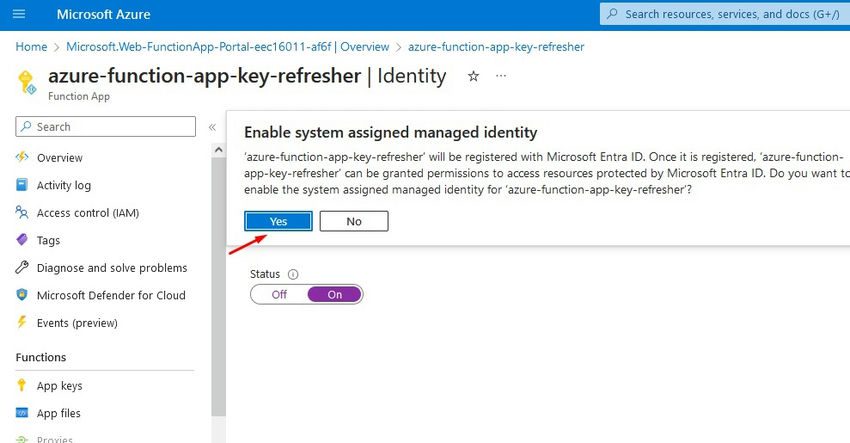Viewport: 850px width, 443px height.
Task: Click the Access control (IAM) icon
Action: (22, 213)
